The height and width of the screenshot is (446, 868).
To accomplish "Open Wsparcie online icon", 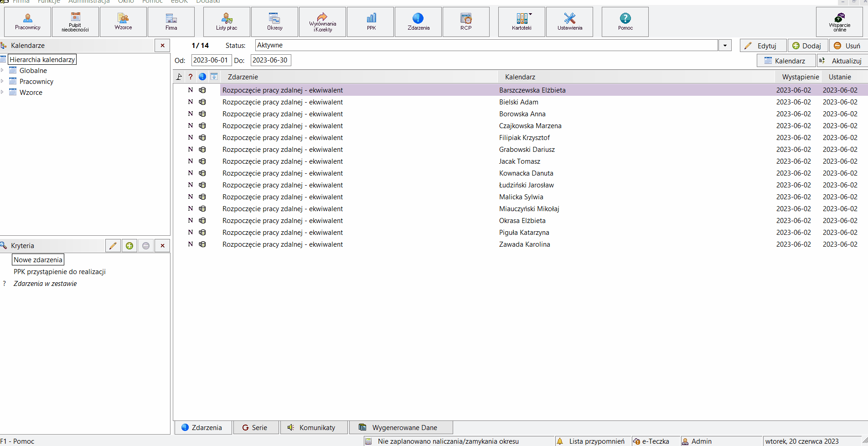I will (839, 22).
